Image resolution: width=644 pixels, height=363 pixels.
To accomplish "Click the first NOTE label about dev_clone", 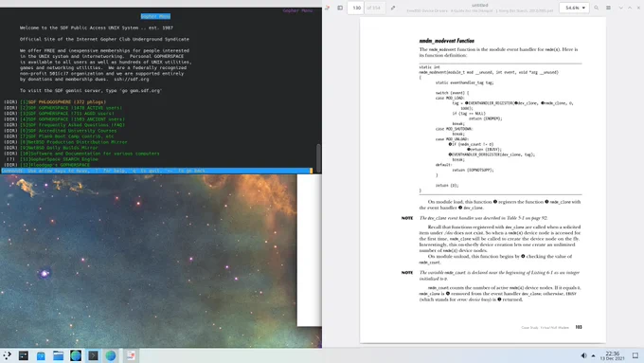I will coord(407,218).
